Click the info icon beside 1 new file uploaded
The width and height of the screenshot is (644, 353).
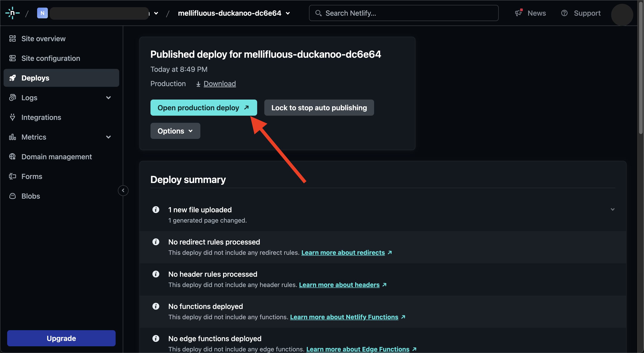[x=156, y=210]
